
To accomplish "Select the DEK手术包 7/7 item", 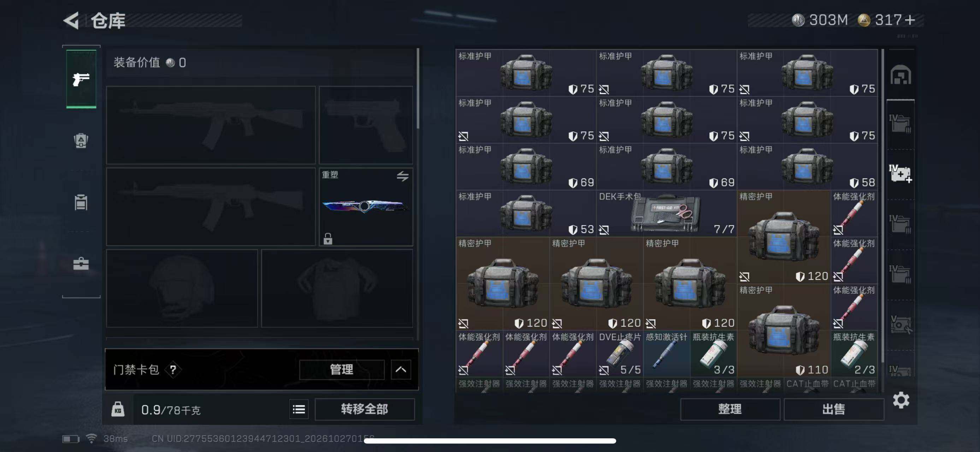I will [667, 213].
